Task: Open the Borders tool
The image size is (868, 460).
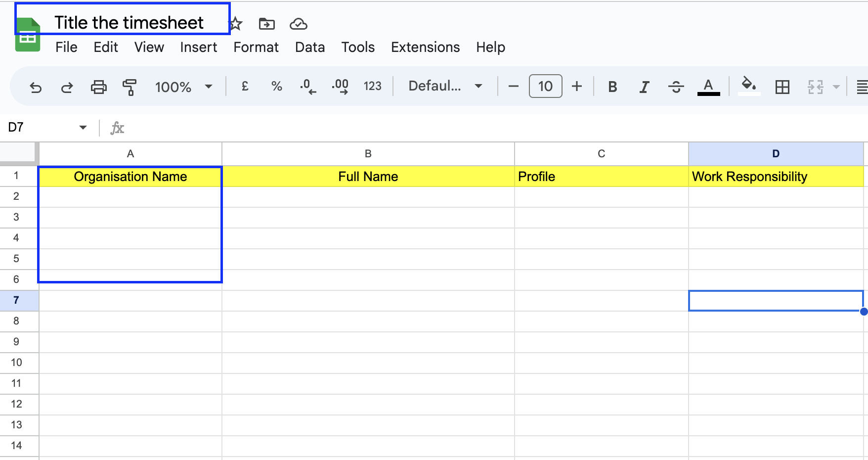Action: 782,87
